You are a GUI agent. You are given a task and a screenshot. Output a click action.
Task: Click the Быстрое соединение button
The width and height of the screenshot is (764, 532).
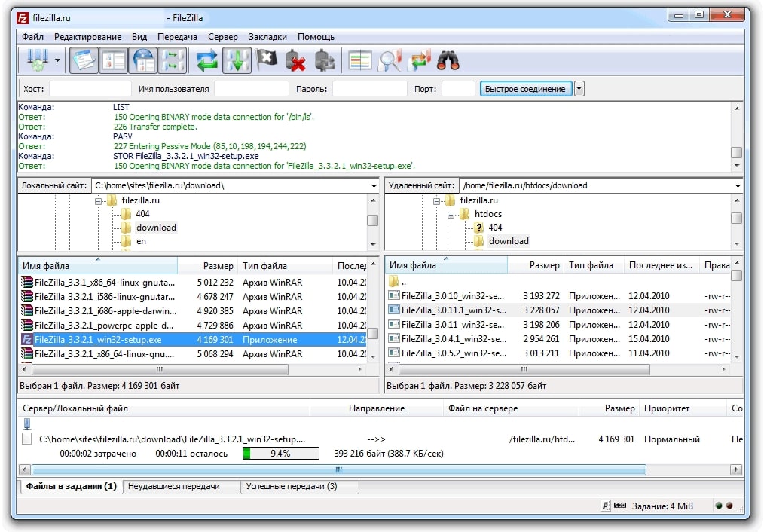click(x=525, y=89)
